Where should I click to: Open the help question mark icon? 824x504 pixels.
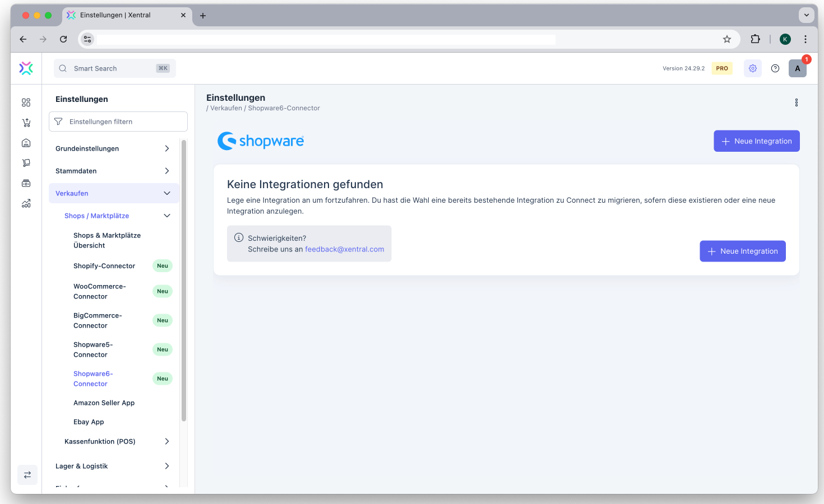coord(775,68)
